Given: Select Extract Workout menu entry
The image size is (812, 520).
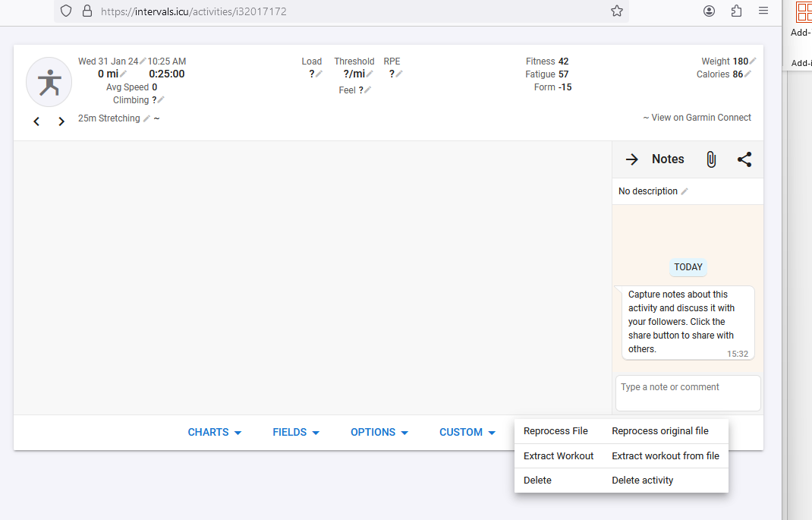Looking at the screenshot, I should tap(622, 455).
